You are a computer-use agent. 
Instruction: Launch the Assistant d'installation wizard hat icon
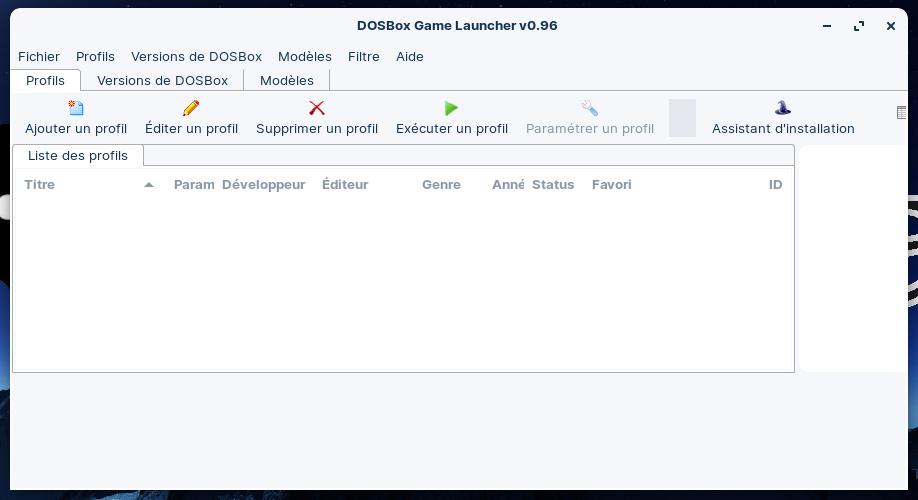point(782,108)
